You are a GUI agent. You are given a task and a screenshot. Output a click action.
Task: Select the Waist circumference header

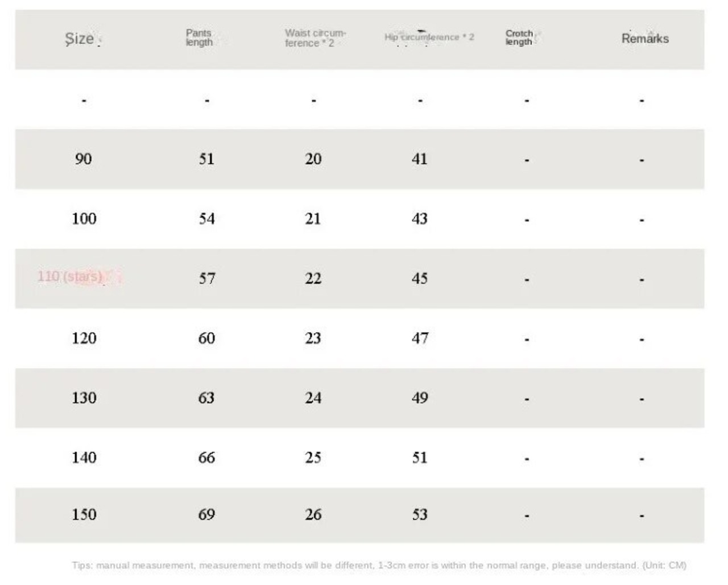(x=315, y=38)
